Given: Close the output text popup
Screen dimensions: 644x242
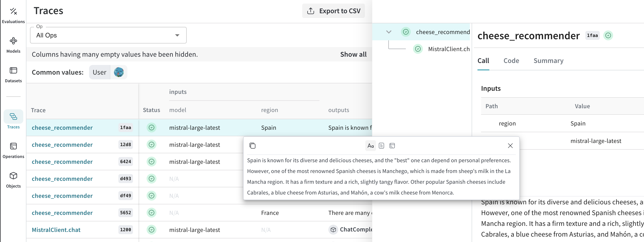Looking at the screenshot, I should click(510, 146).
